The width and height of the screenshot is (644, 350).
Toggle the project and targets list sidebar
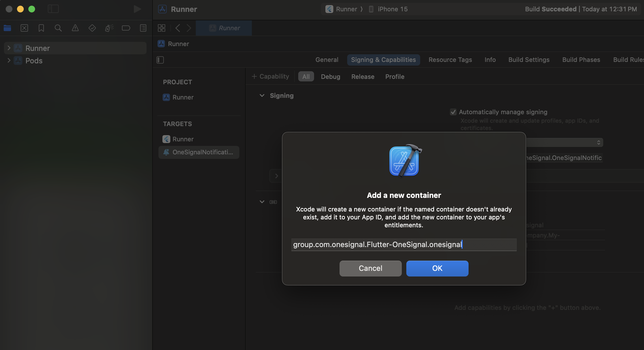coord(160,60)
